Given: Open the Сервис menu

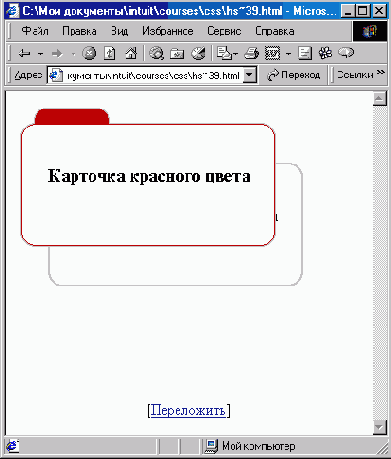Looking at the screenshot, I should click(x=224, y=31).
